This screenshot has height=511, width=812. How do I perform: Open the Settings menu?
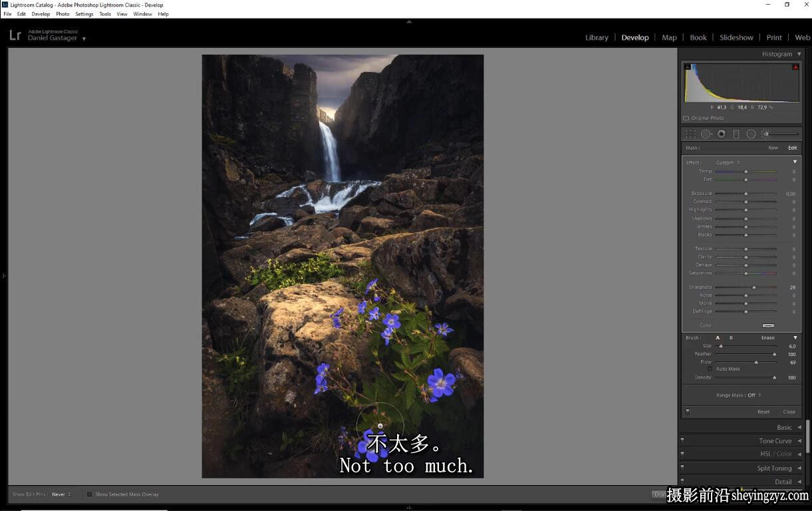[84, 14]
